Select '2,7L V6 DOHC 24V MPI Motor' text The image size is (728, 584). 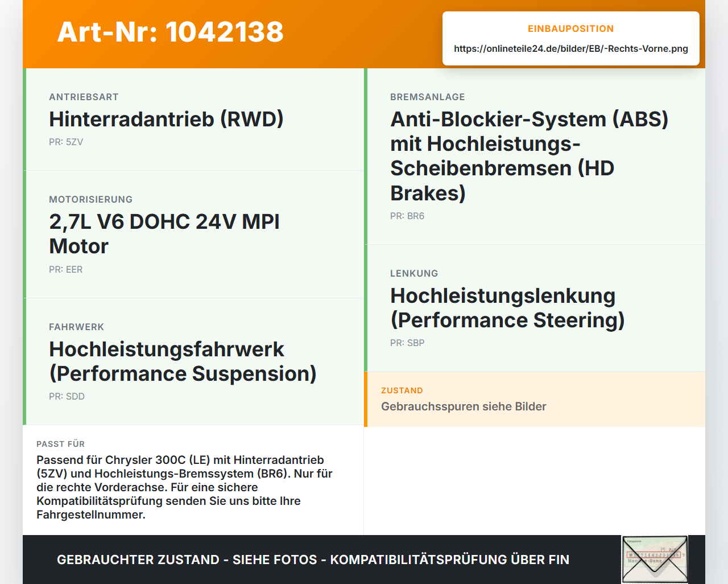tap(164, 234)
